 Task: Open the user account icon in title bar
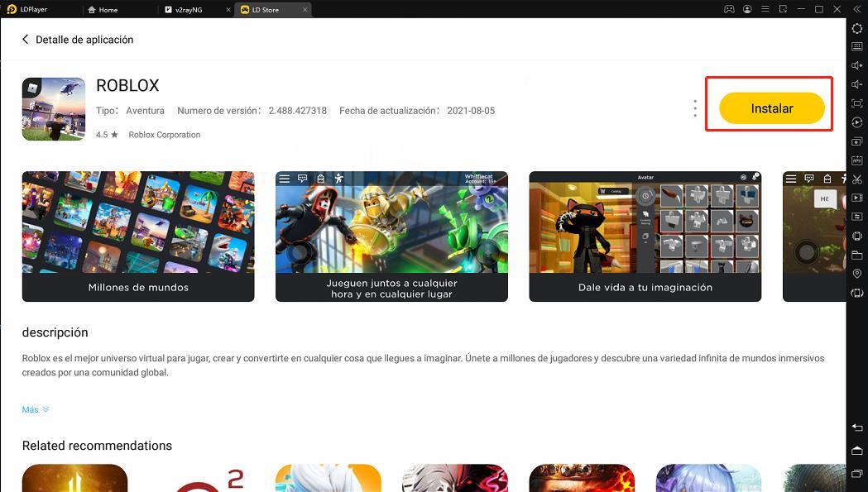[x=747, y=9]
